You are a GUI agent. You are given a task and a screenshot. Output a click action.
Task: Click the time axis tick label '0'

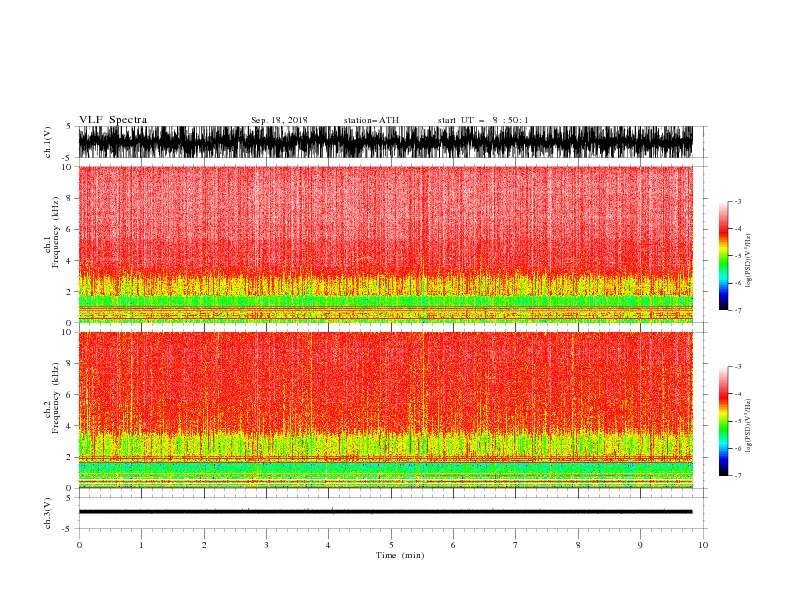(79, 545)
